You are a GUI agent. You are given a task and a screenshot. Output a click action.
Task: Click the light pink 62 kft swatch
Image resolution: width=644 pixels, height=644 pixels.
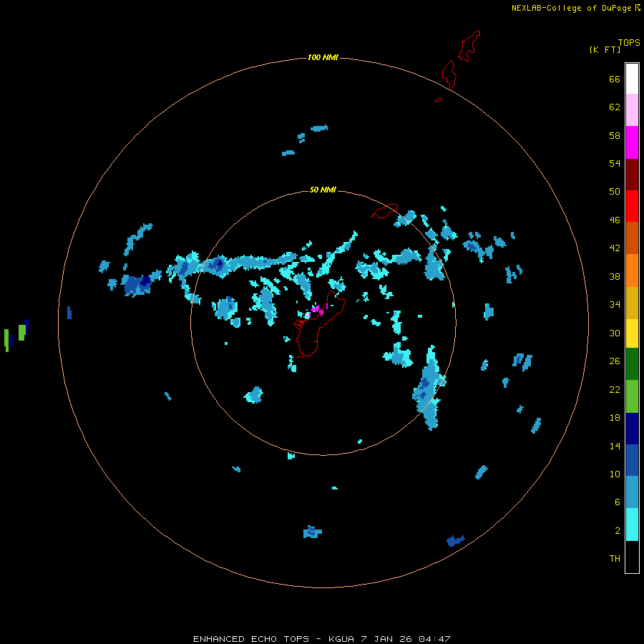pyautogui.click(x=632, y=110)
